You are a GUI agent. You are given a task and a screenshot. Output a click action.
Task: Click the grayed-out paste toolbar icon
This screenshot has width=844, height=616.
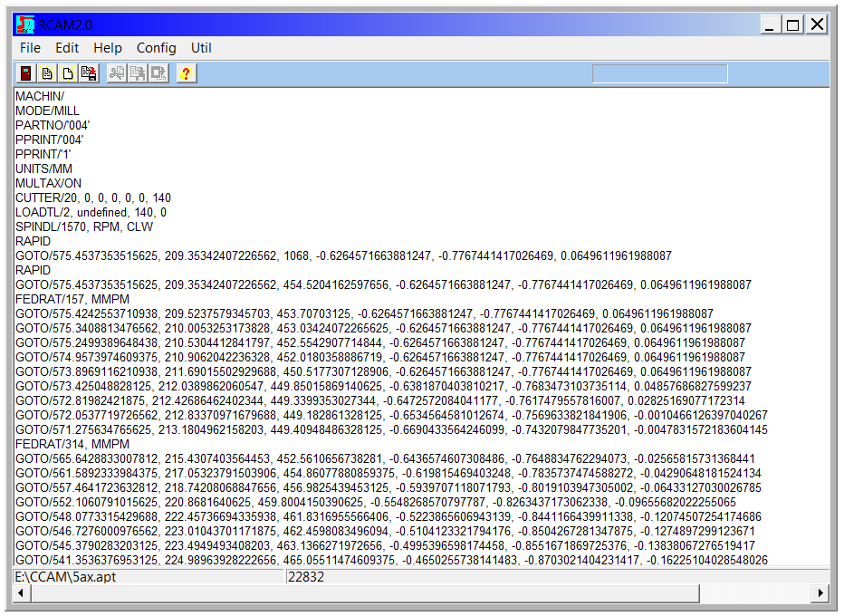(x=158, y=74)
